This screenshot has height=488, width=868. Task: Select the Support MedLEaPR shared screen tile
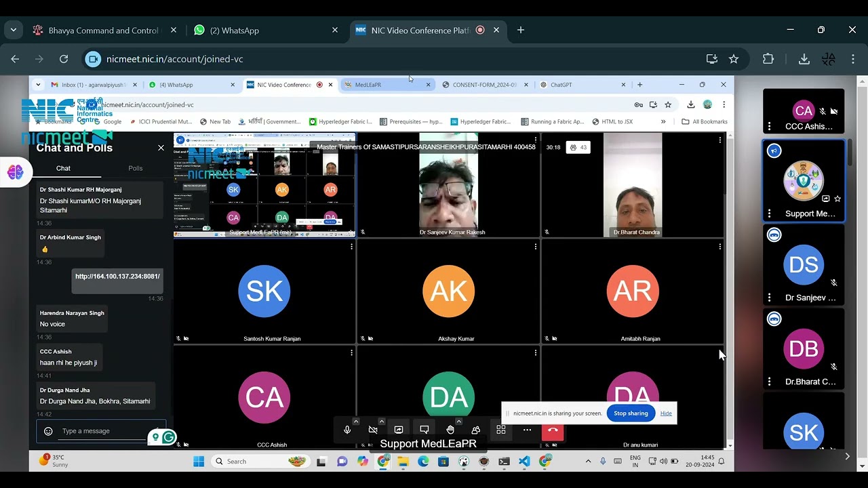(264, 185)
